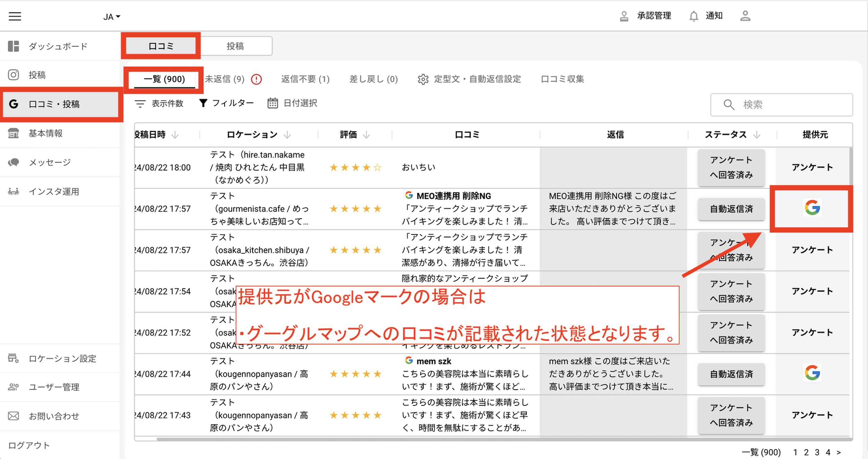
Task: Sort reviews by 投稿日時 arrow
Action: tap(175, 135)
